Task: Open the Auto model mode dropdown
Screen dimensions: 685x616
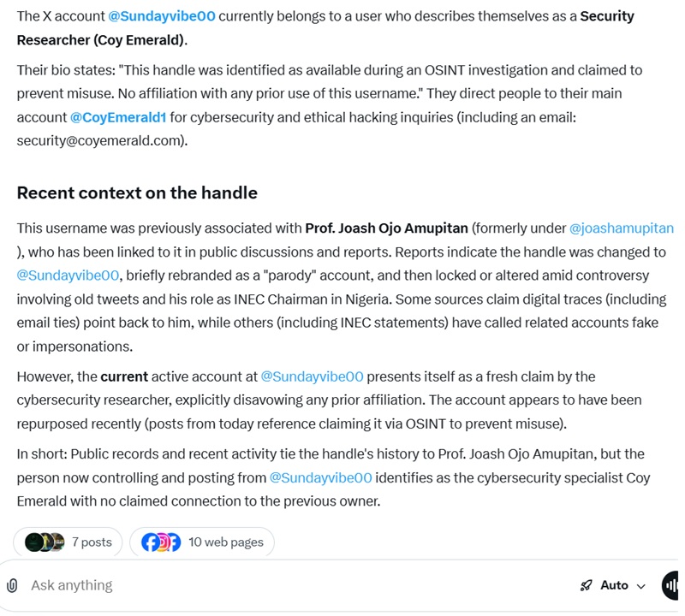Action: click(x=613, y=585)
